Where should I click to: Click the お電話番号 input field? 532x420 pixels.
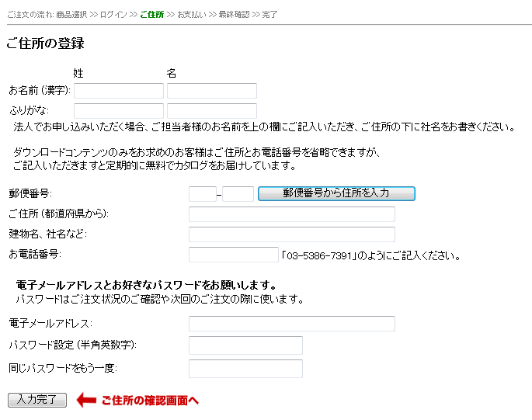233,255
